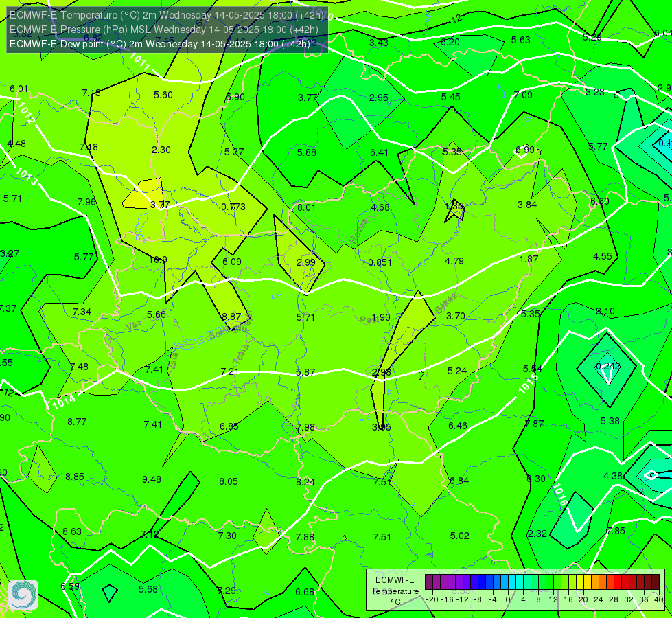Click the Békés county label
Image resolution: width=672 pixels, height=618 pixels.
coord(445,303)
